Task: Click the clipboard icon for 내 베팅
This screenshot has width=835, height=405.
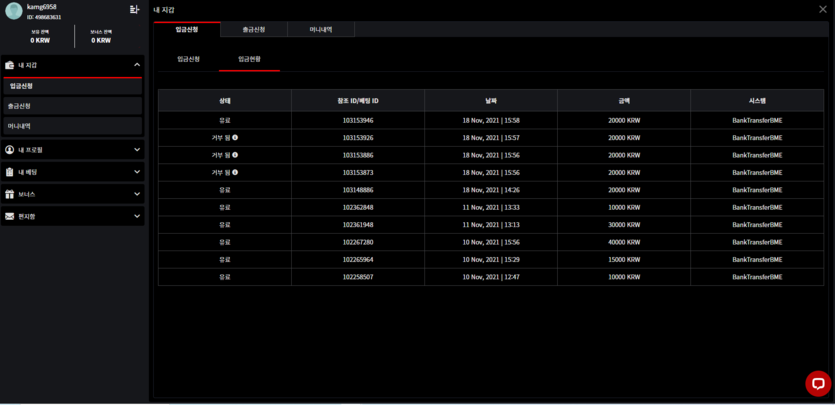Action: tap(9, 172)
